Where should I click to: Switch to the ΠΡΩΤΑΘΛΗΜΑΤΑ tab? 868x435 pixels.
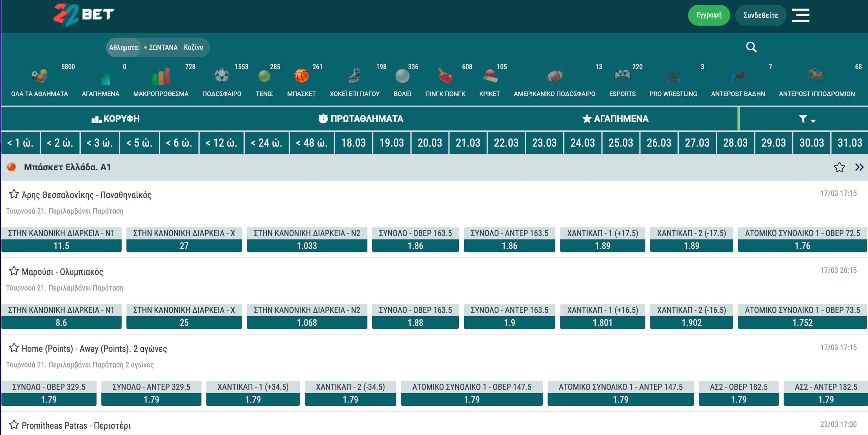pyautogui.click(x=361, y=119)
